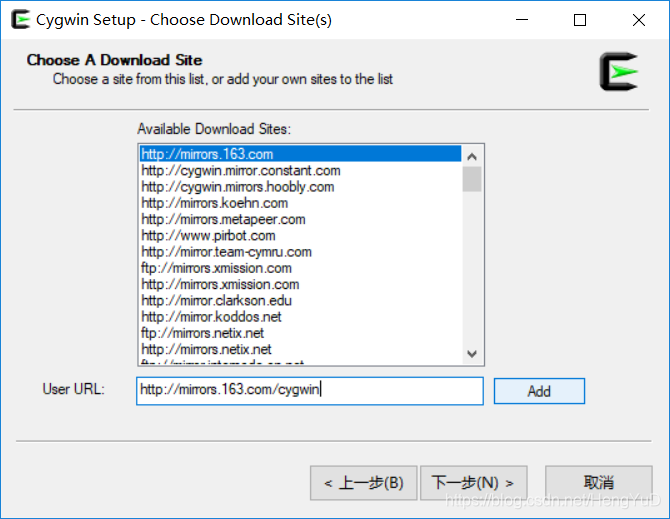Click the Add button

pos(539,391)
